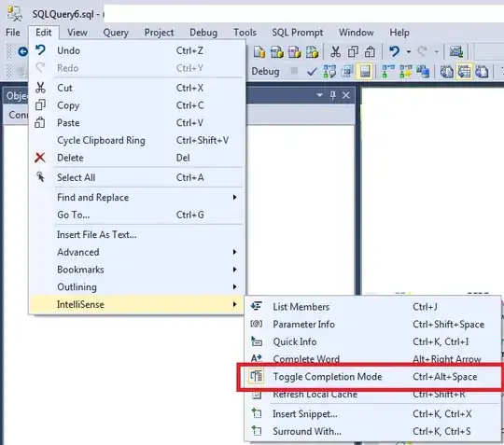This screenshot has height=445, width=504.
Task: Choose Select All from Edit menu
Action: (137, 177)
